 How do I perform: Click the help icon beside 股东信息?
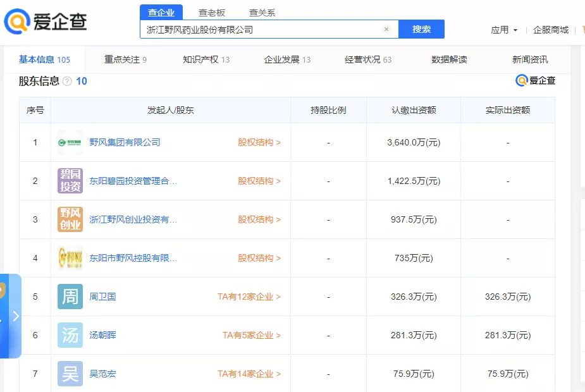[x=67, y=81]
